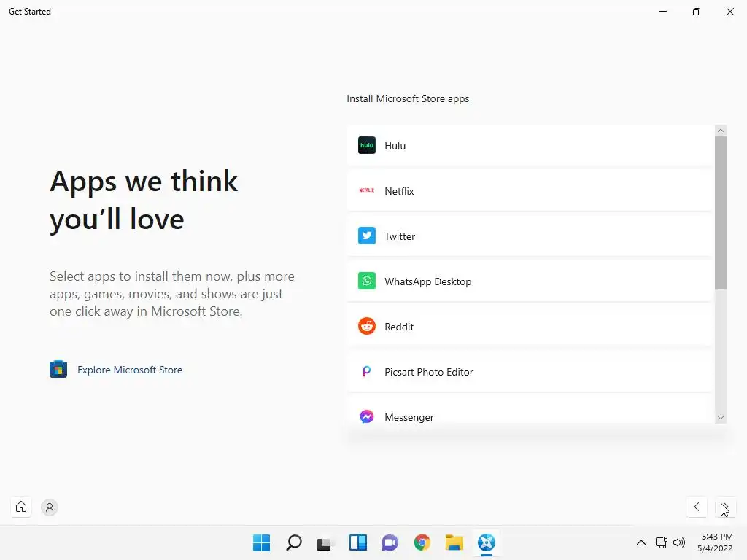
Task: Show hidden tray icons chevron
Action: tap(641, 542)
